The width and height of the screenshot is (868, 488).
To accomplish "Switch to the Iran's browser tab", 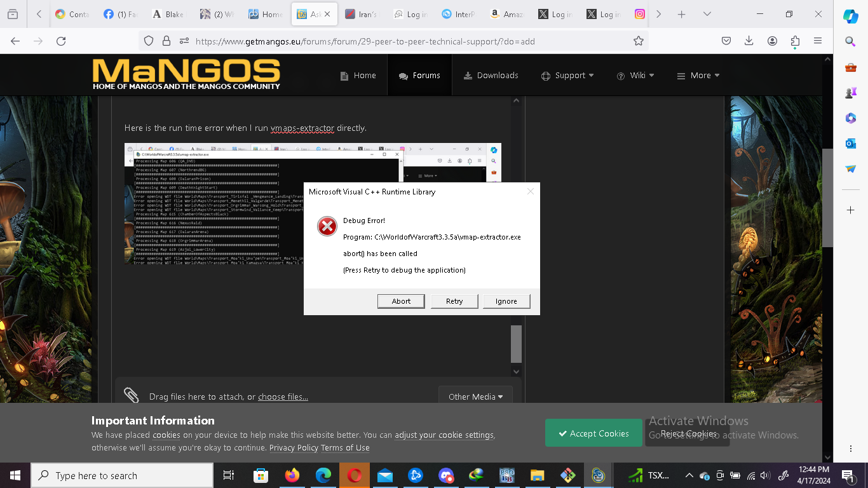I will point(362,14).
